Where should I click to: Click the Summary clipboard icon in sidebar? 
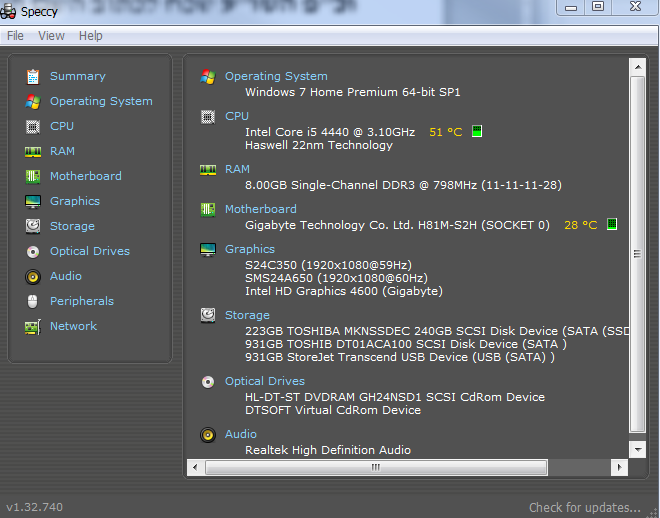pos(33,77)
